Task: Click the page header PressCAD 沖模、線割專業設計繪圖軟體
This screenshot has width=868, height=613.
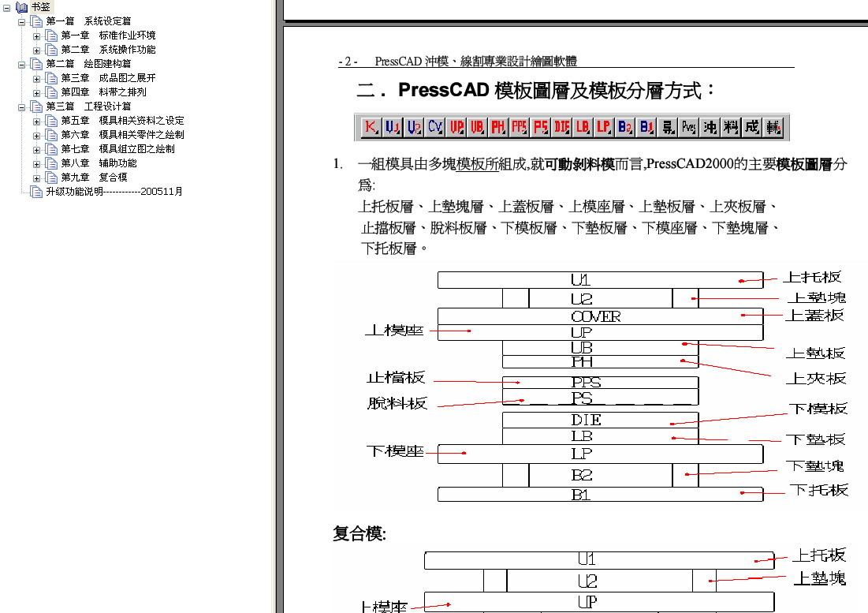Action: (x=475, y=61)
